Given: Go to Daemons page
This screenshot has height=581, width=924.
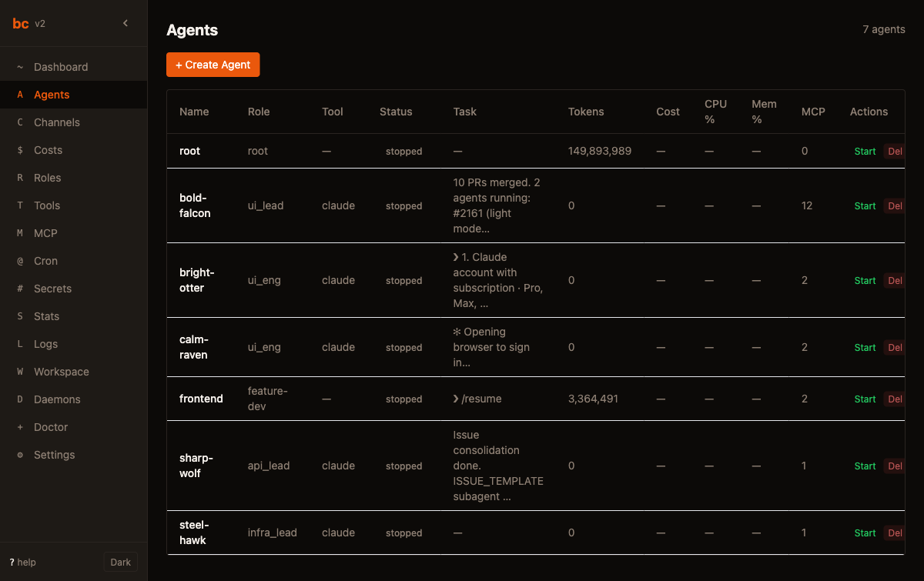Looking at the screenshot, I should tap(73, 399).
